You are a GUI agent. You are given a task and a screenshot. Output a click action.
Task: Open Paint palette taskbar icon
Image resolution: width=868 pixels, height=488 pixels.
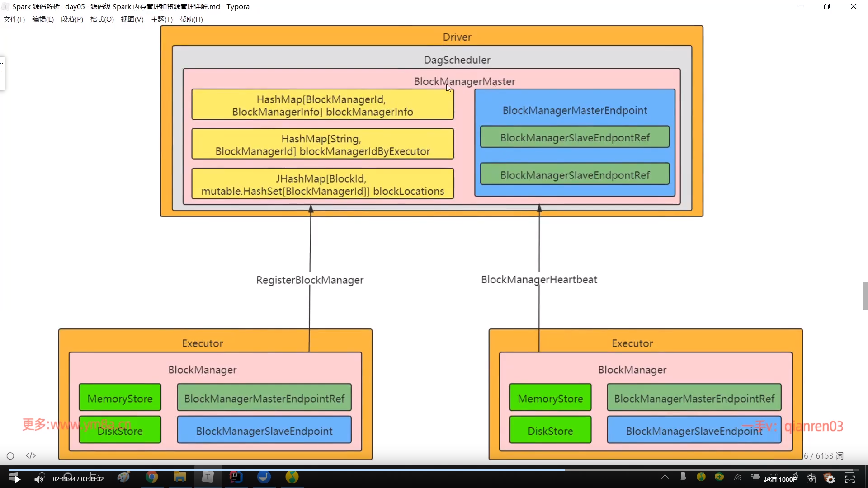123,477
